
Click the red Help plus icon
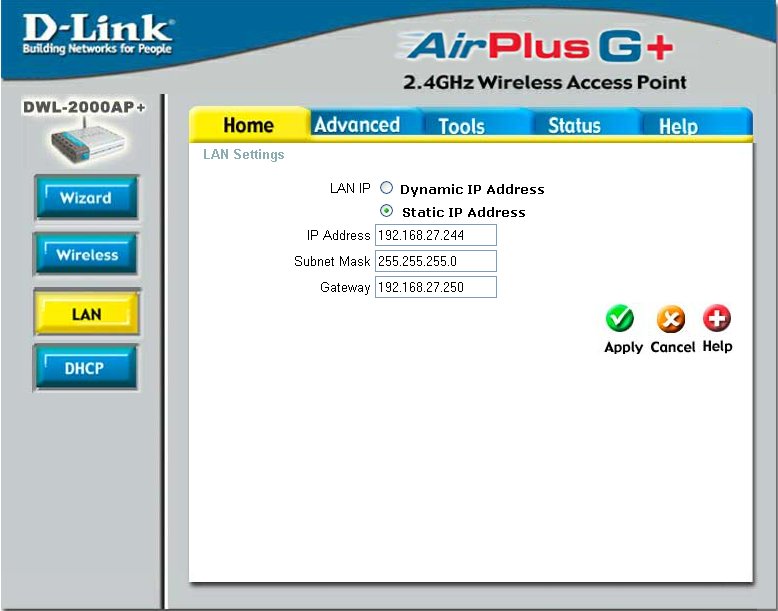point(717,318)
